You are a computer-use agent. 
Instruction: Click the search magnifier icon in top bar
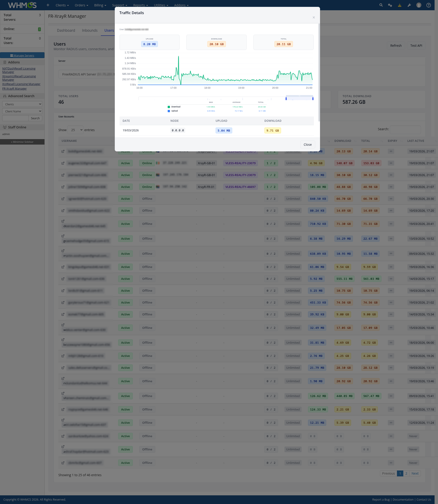click(x=381, y=5)
